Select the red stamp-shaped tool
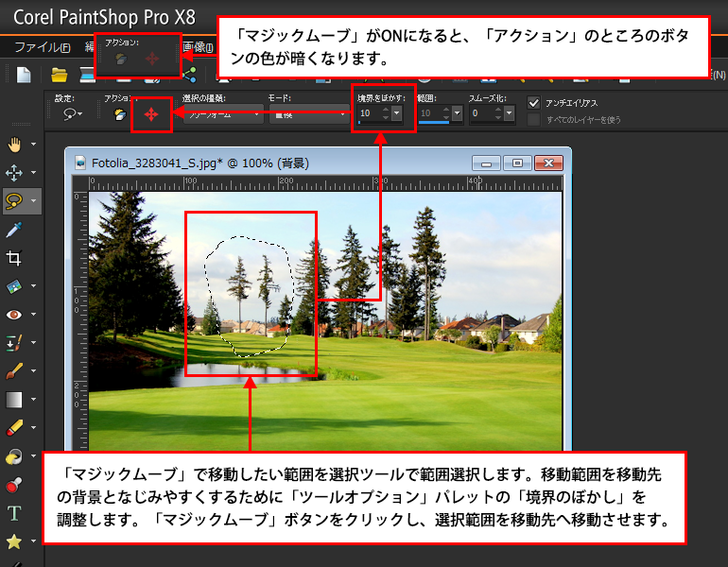728x567 pixels. click(x=14, y=485)
